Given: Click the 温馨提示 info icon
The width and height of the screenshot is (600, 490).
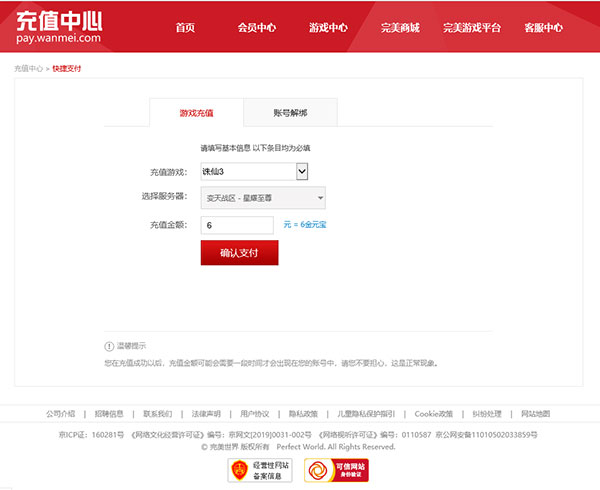Looking at the screenshot, I should [109, 346].
